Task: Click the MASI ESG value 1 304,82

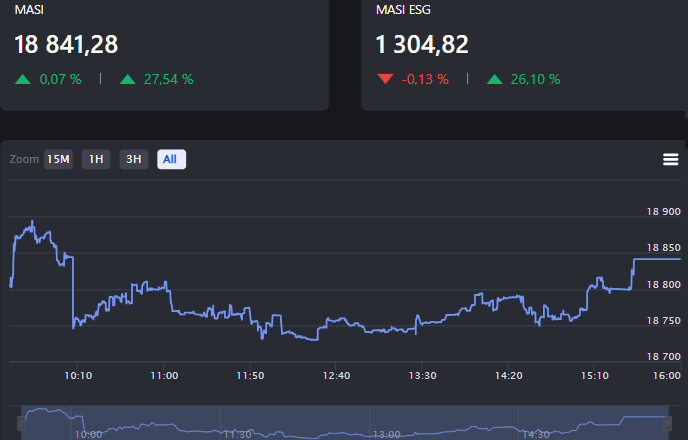Action: pyautogui.click(x=422, y=44)
